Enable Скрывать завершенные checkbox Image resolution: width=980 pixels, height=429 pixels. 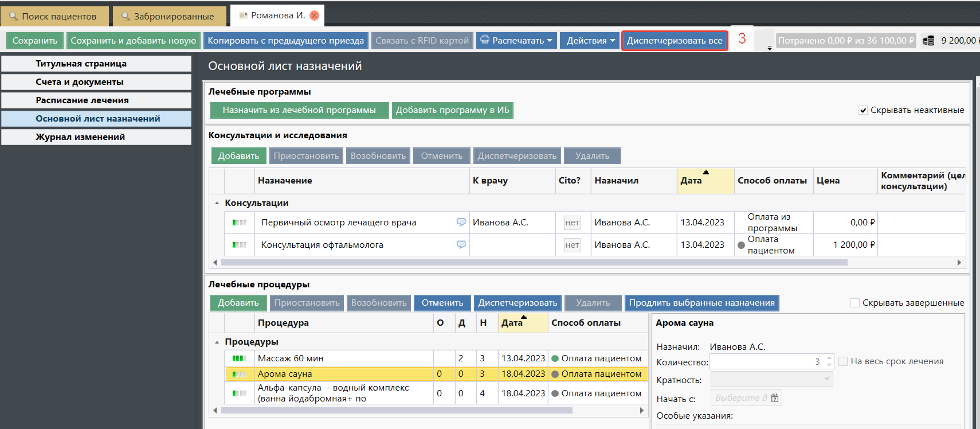click(854, 303)
